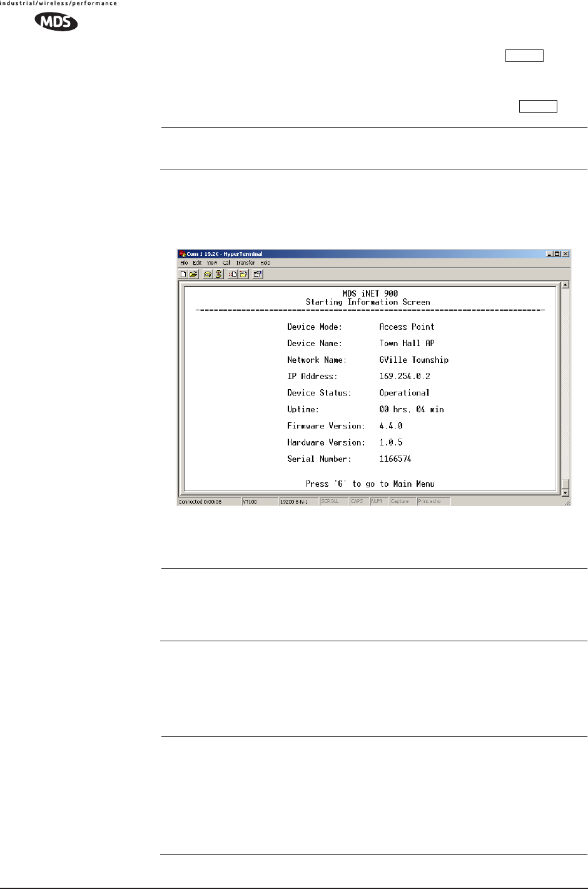Click the MDS logo at page top
The width and height of the screenshot is (588, 889).
tap(56, 23)
